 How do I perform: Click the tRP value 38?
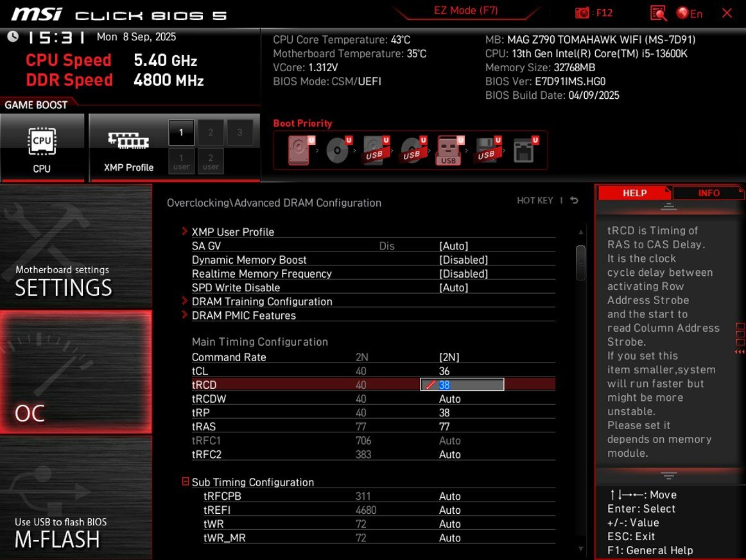tap(444, 412)
